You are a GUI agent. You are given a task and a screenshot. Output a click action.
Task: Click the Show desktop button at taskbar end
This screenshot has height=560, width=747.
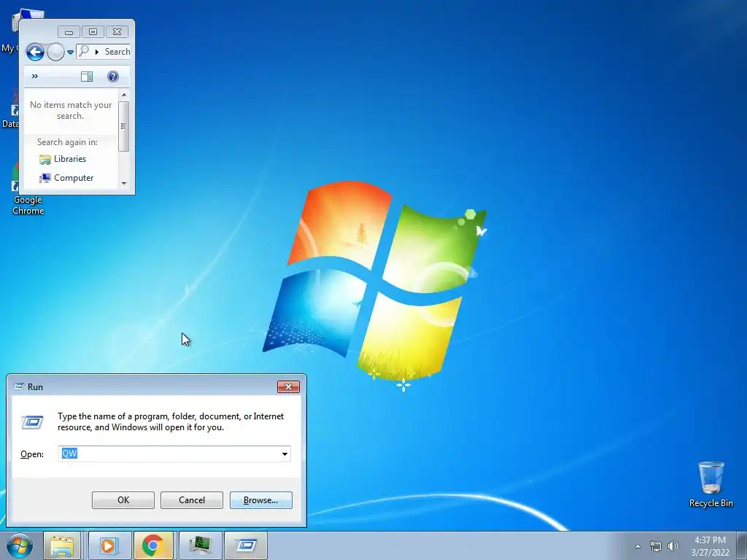click(x=742, y=546)
